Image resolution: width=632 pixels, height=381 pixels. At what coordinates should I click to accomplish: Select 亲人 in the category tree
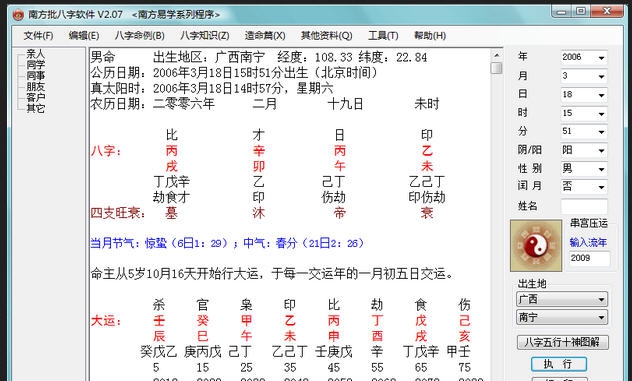35,54
